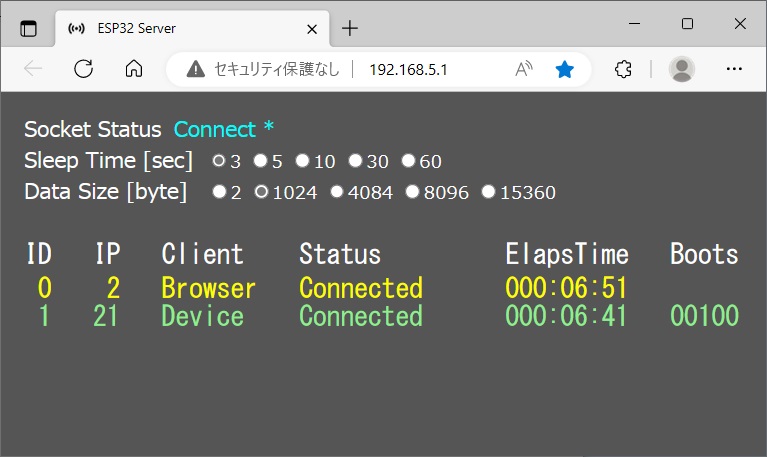This screenshot has height=457, width=767.
Task: Go to the browser home page
Action: [x=133, y=69]
